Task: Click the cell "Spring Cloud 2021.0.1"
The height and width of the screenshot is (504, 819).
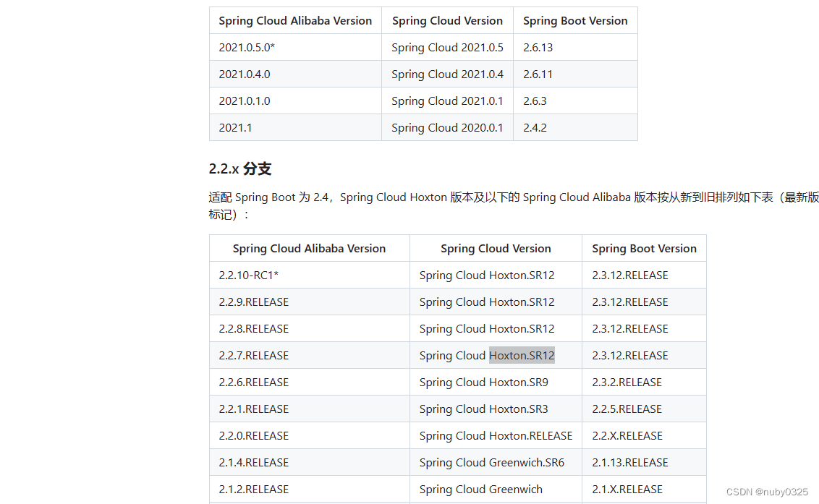Action: pos(447,101)
